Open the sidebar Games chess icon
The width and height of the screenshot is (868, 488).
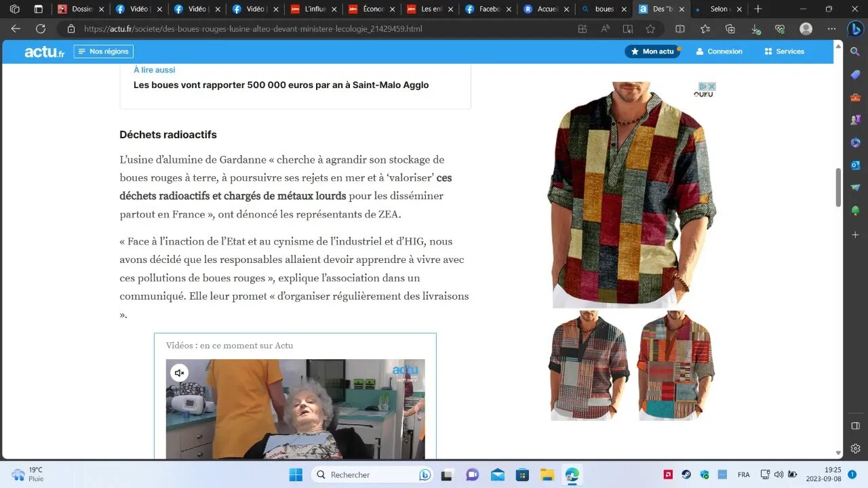(855, 120)
